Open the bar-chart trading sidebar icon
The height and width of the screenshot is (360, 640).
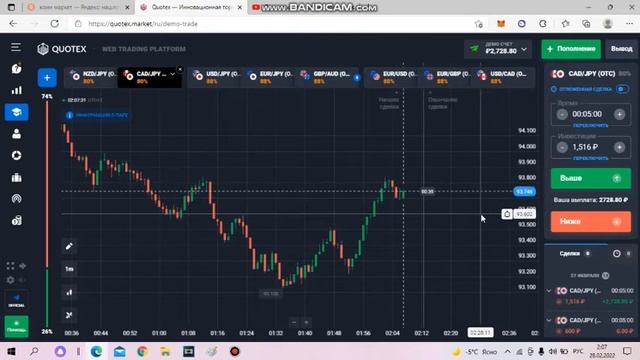(x=16, y=90)
